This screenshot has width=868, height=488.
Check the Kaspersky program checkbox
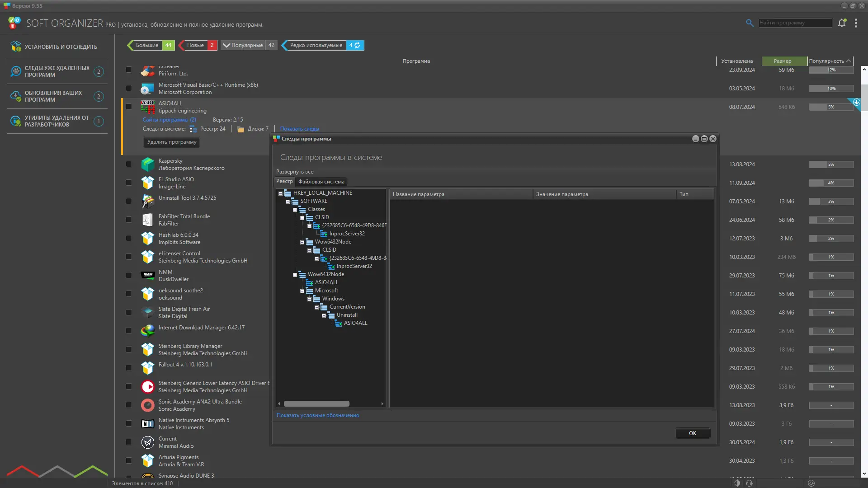[129, 164]
